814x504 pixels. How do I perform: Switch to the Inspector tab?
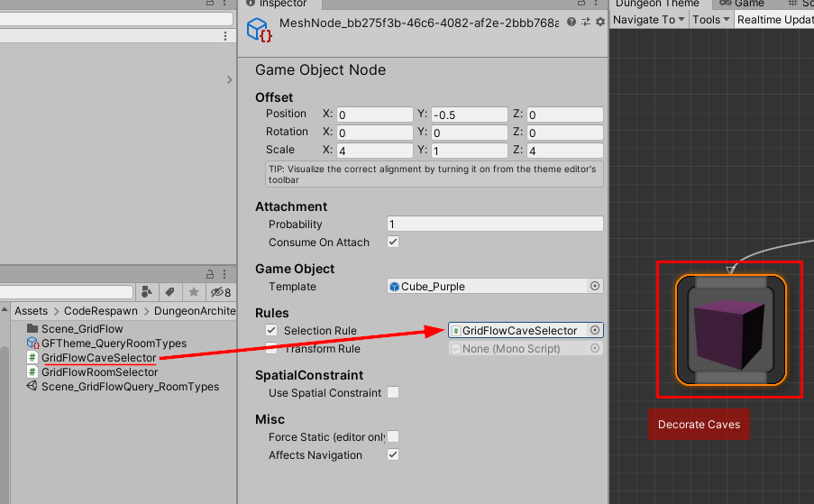[280, 5]
